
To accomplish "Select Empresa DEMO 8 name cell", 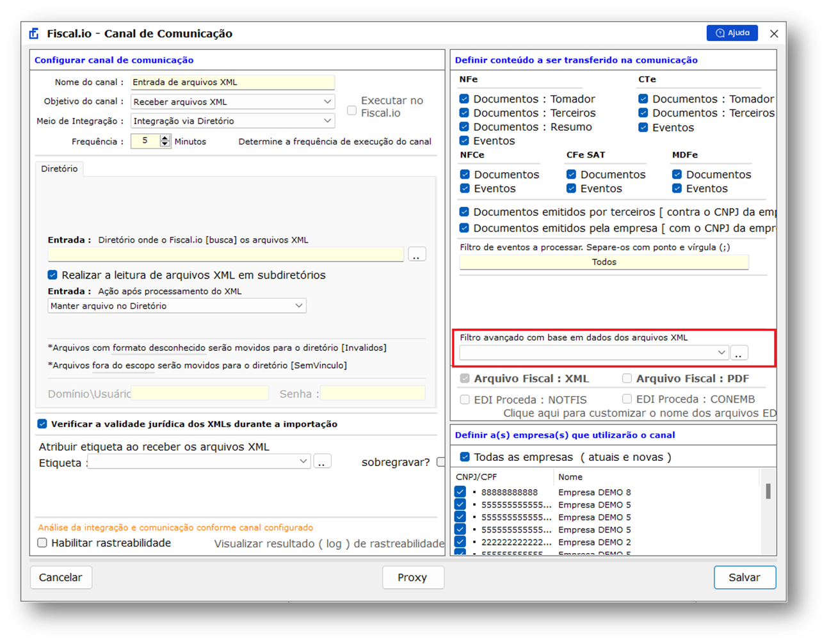I will 595,492.
